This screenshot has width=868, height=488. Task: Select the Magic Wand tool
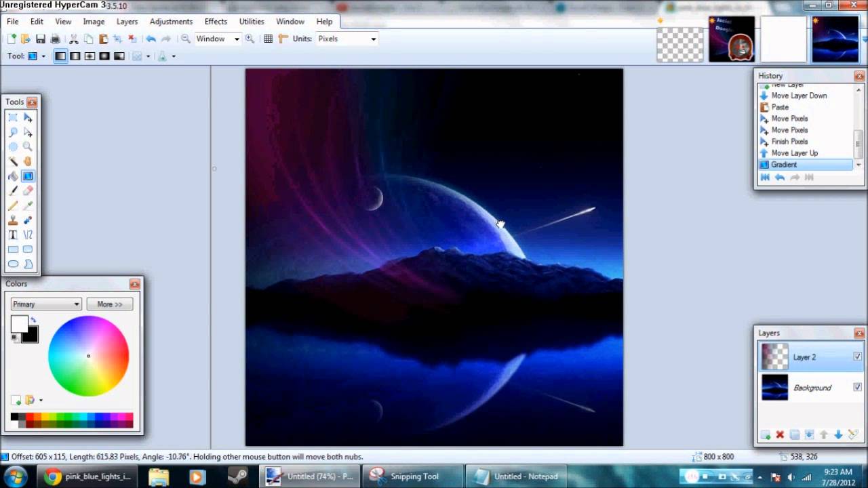tap(13, 161)
